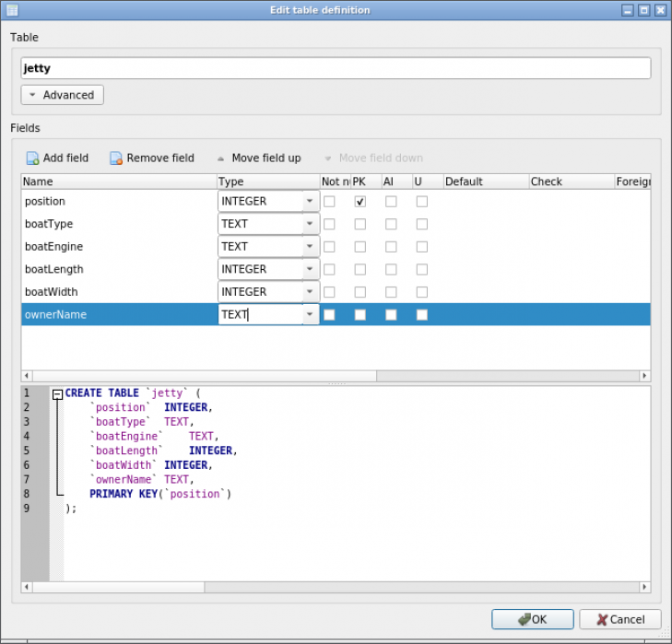Click the U column header
The height and width of the screenshot is (644, 672).
coord(428,181)
